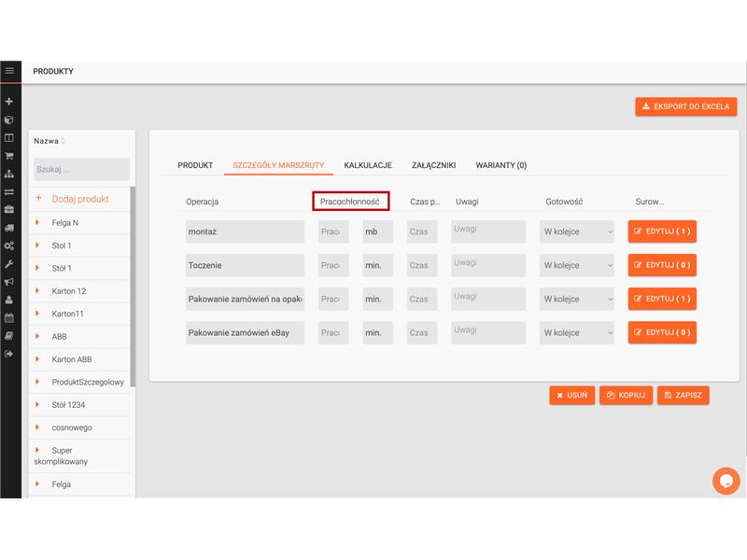The width and height of the screenshot is (747, 560).
Task: Open the shopping cart section in the sidebar
Action: (9, 156)
